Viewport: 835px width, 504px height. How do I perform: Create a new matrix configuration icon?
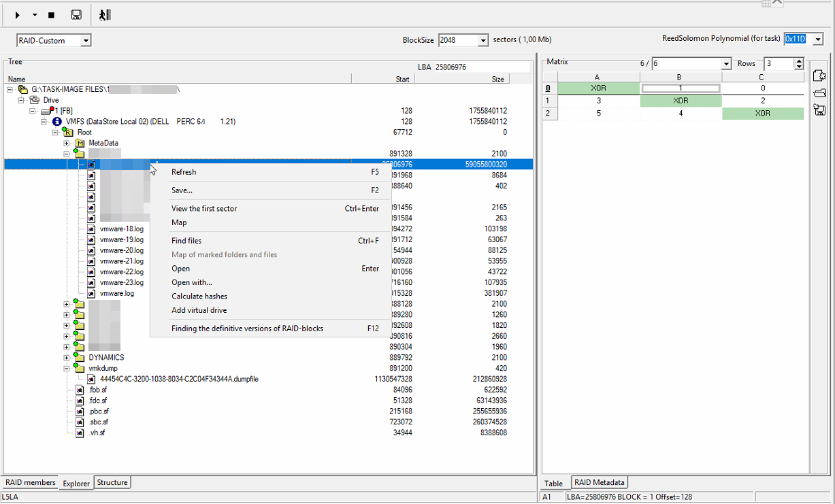(819, 76)
